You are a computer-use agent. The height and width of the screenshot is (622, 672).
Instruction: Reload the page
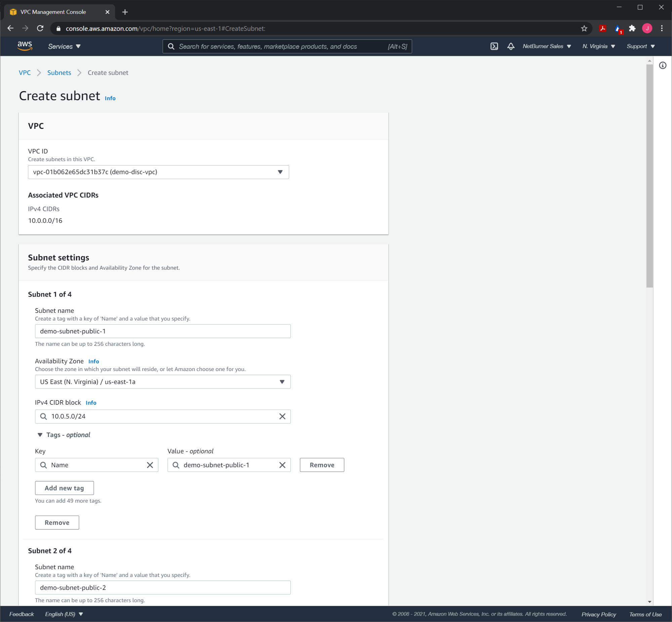click(40, 29)
